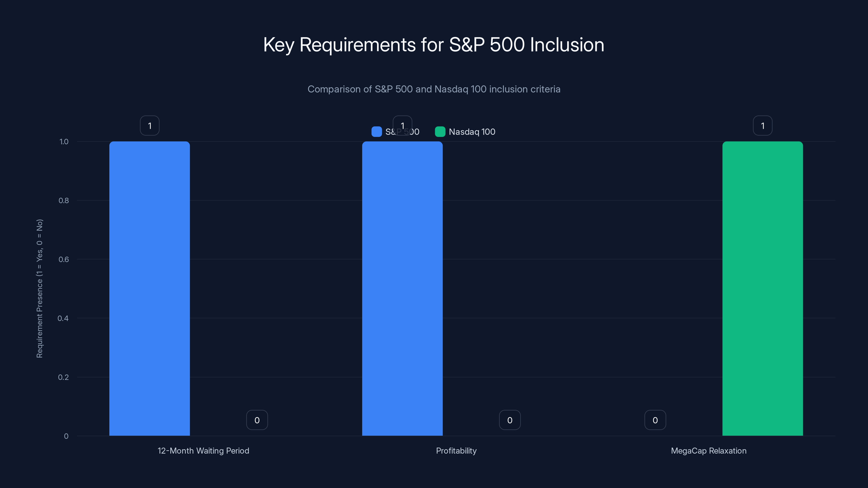Select the blue 12-Month Waiting Period bar

[150, 289]
